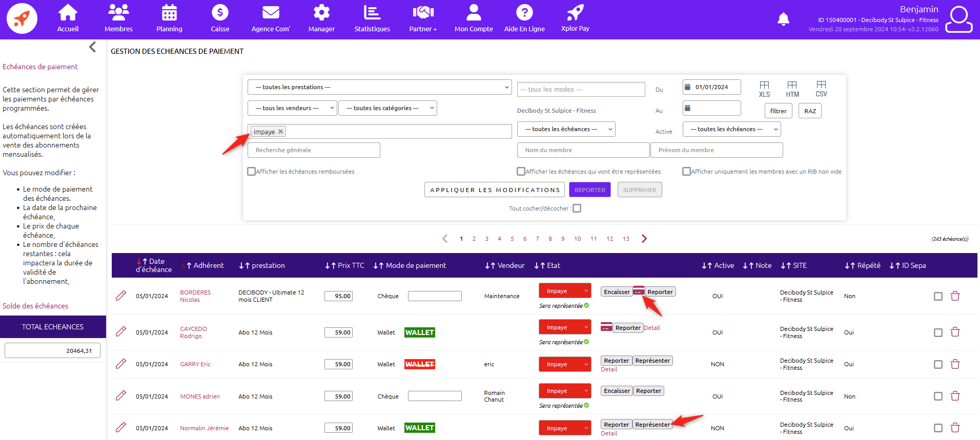
Task: Export table using XLS icon
Action: pyautogui.click(x=764, y=89)
